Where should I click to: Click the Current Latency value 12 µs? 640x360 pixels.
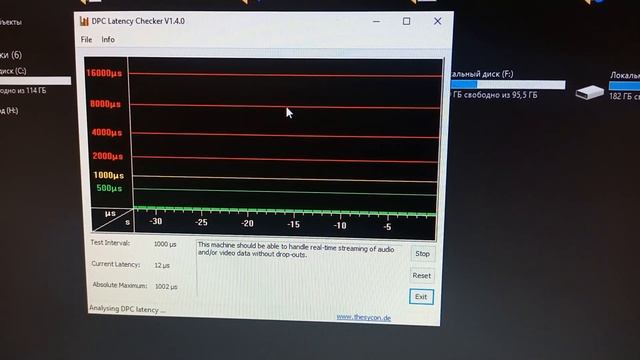tap(162, 265)
